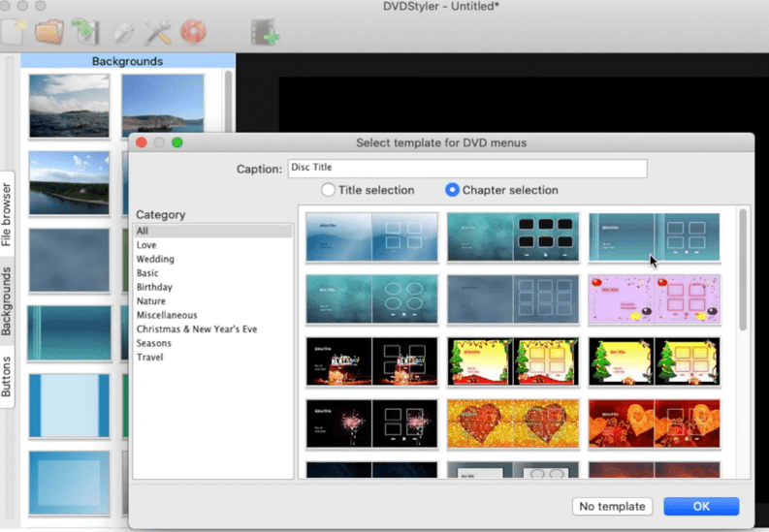Image resolution: width=769 pixels, height=532 pixels.
Task: Open settings with the crossed tools icon
Action: pos(158,32)
